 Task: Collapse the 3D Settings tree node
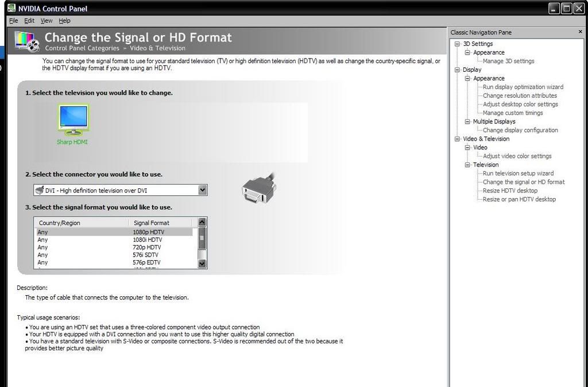(457, 44)
